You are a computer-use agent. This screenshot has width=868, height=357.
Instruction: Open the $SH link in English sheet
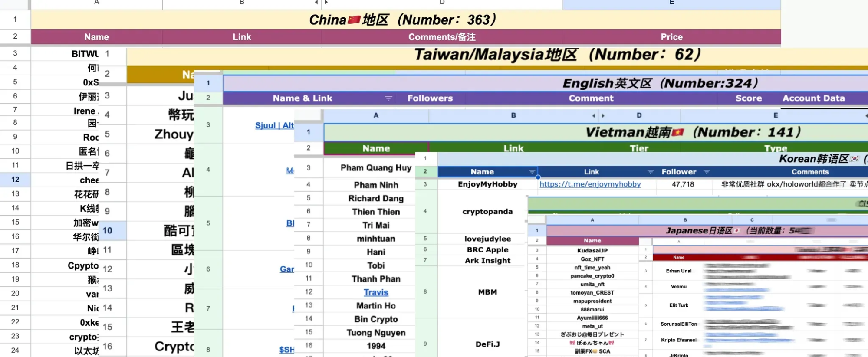tap(286, 350)
